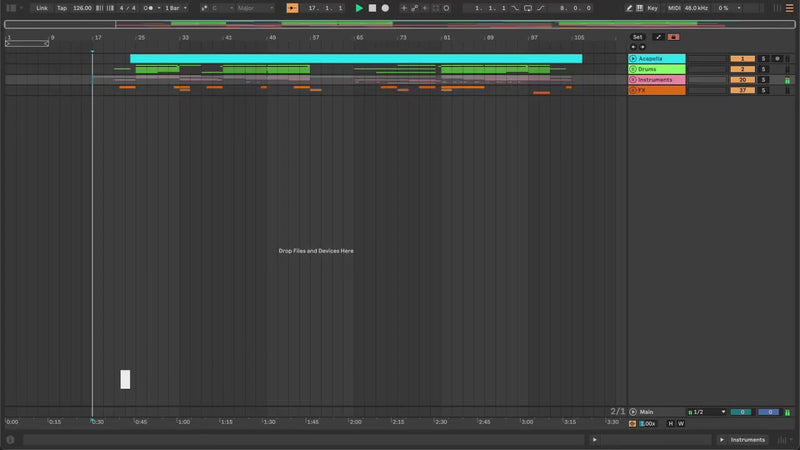The height and width of the screenshot is (450, 800).
Task: Solo the Instruments track
Action: (764, 80)
